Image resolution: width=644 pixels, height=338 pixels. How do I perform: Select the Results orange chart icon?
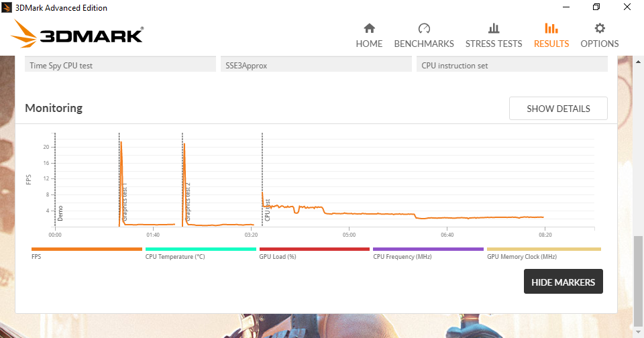click(x=551, y=28)
